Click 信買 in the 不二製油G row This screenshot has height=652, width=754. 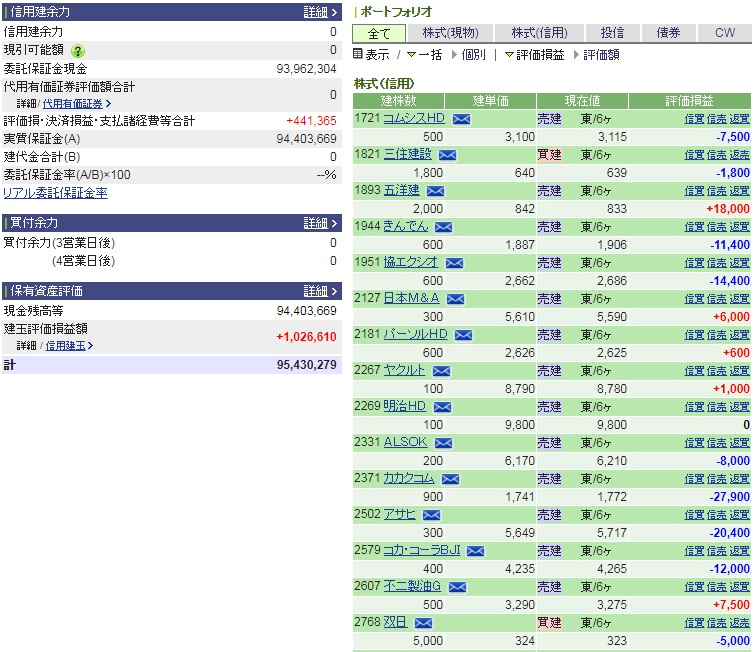coord(694,587)
